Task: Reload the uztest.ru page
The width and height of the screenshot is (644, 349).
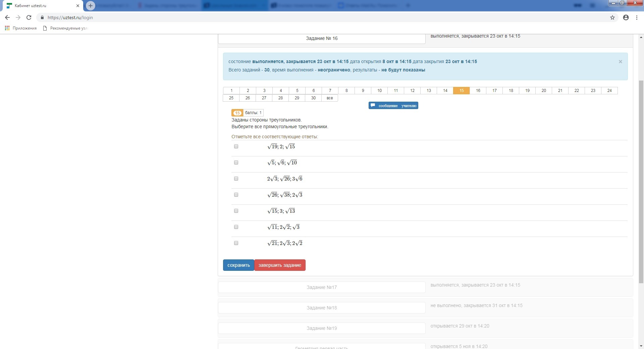Action: tap(29, 17)
